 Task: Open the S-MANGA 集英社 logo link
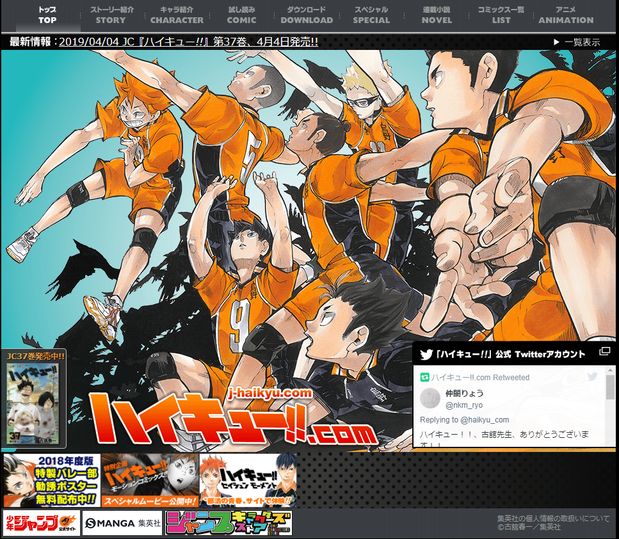click(122, 523)
